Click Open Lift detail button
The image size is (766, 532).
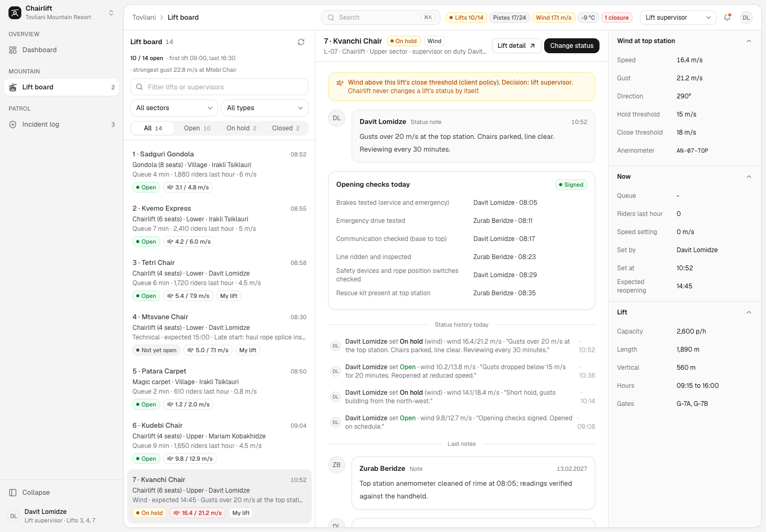pyautogui.click(x=517, y=46)
